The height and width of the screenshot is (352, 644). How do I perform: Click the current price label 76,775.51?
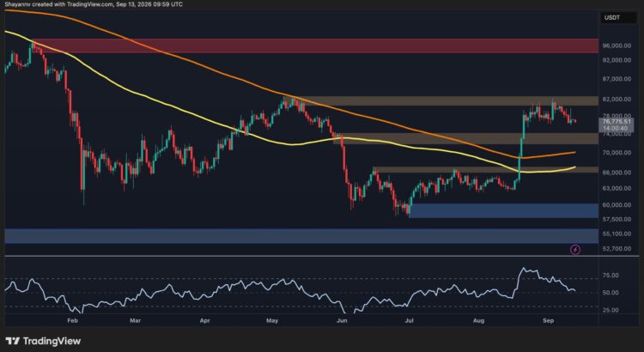click(x=617, y=122)
